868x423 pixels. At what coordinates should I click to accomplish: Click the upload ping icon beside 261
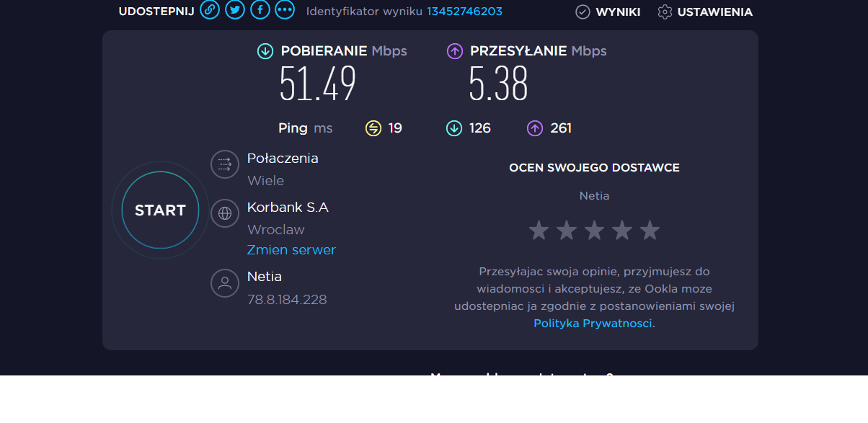(x=534, y=128)
